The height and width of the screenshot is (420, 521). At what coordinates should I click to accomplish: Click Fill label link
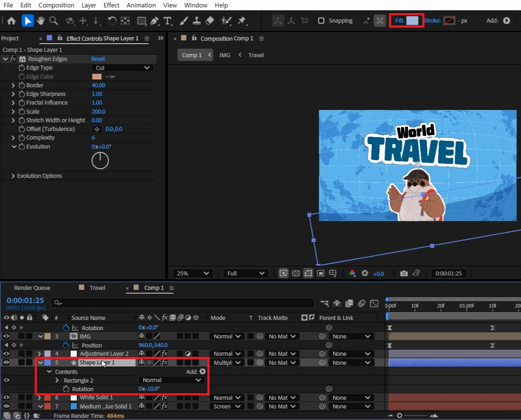coord(400,21)
